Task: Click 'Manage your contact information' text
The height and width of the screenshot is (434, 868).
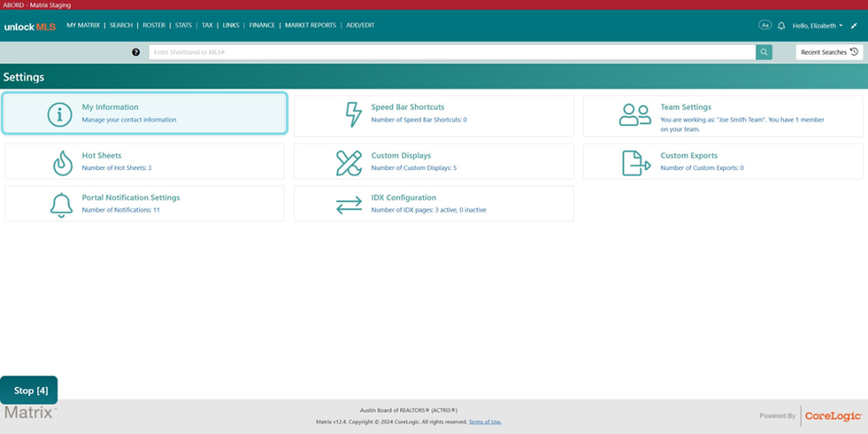Action: [129, 120]
